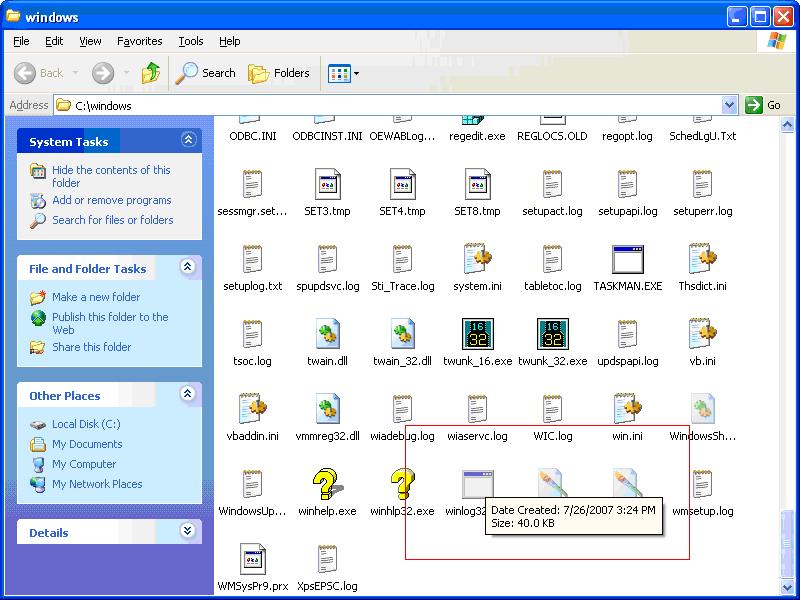Select the system.ini file icon
This screenshot has height=600, width=800.
(478, 259)
